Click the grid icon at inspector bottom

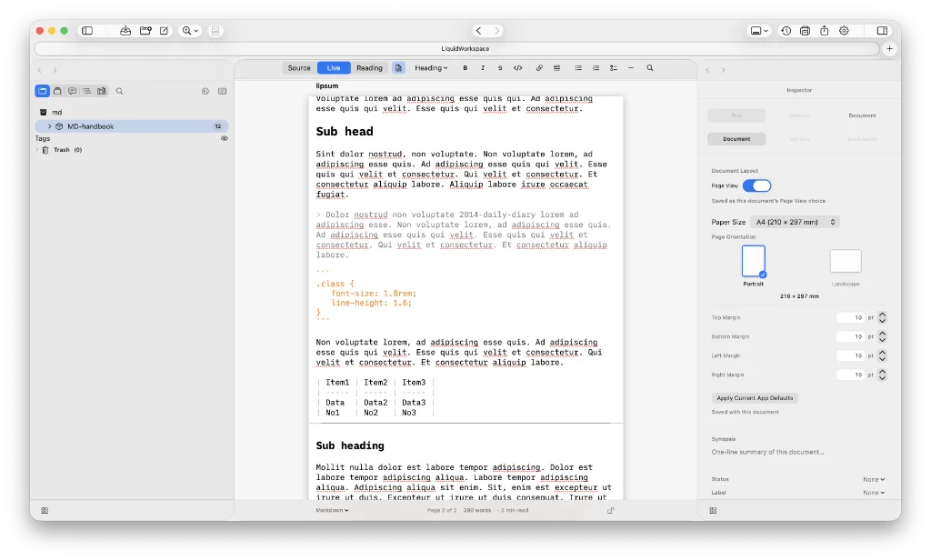pos(713,511)
